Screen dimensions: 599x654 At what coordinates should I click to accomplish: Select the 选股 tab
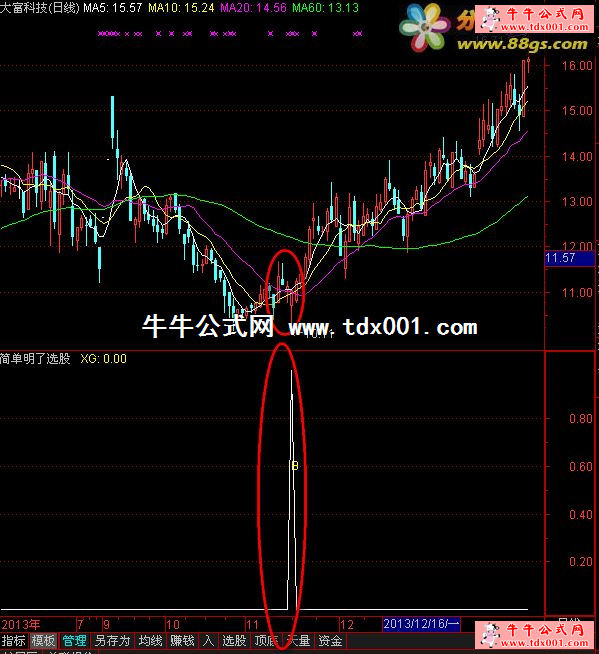(x=234, y=640)
